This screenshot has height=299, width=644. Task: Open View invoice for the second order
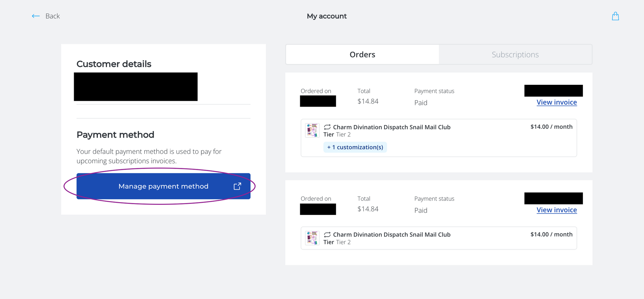[x=556, y=210]
